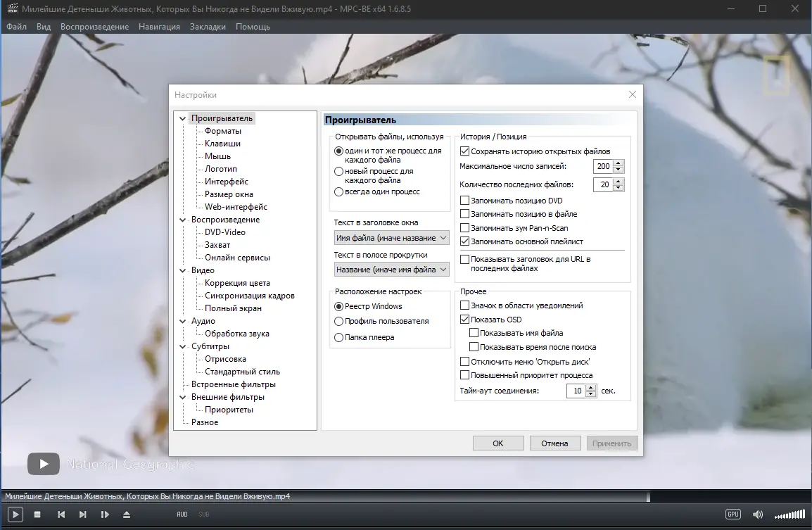Adjust the volume slider

tap(789, 515)
